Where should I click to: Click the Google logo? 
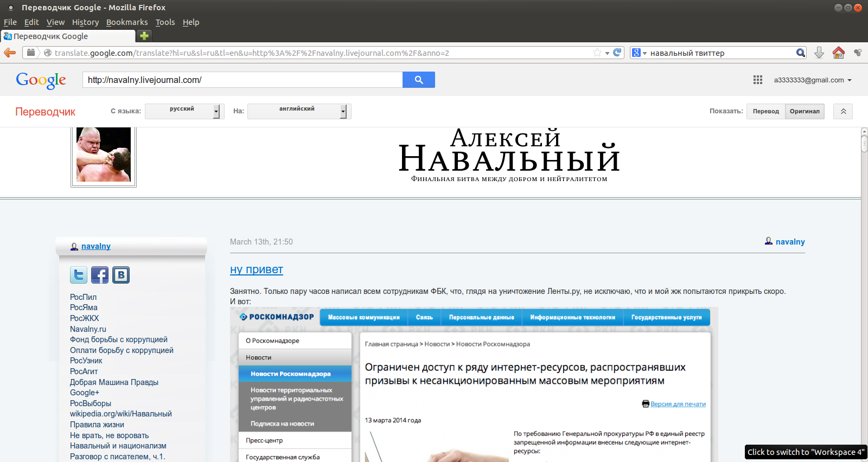click(x=41, y=80)
